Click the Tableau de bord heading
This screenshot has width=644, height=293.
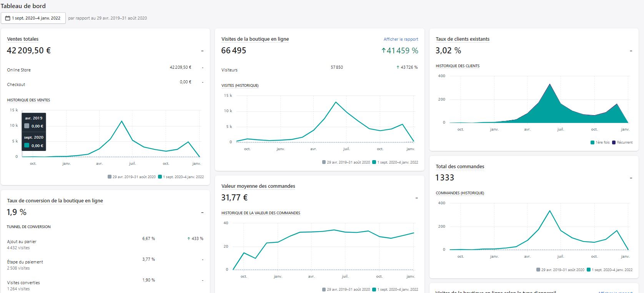click(x=23, y=6)
